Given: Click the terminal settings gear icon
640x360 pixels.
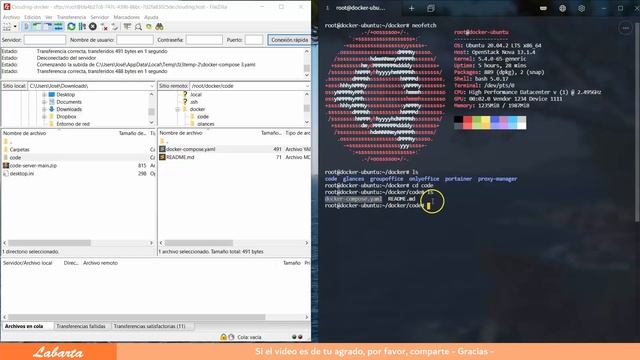Looking at the screenshot, I should (581, 8).
